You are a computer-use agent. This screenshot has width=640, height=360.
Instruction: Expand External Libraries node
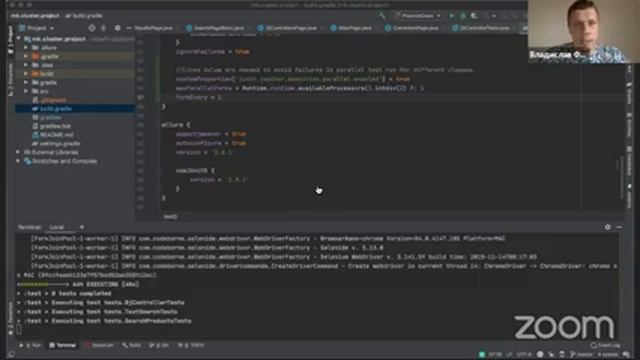(x=19, y=152)
